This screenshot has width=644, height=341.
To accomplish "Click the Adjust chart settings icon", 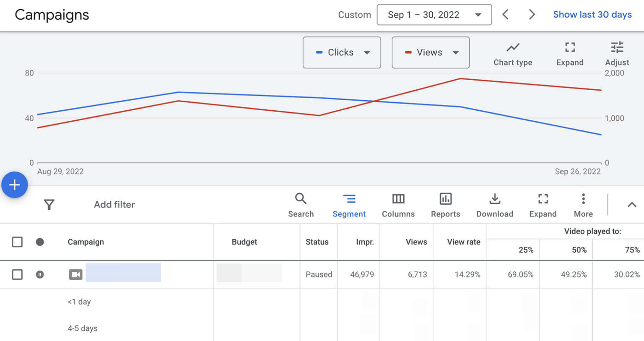I will (x=617, y=53).
